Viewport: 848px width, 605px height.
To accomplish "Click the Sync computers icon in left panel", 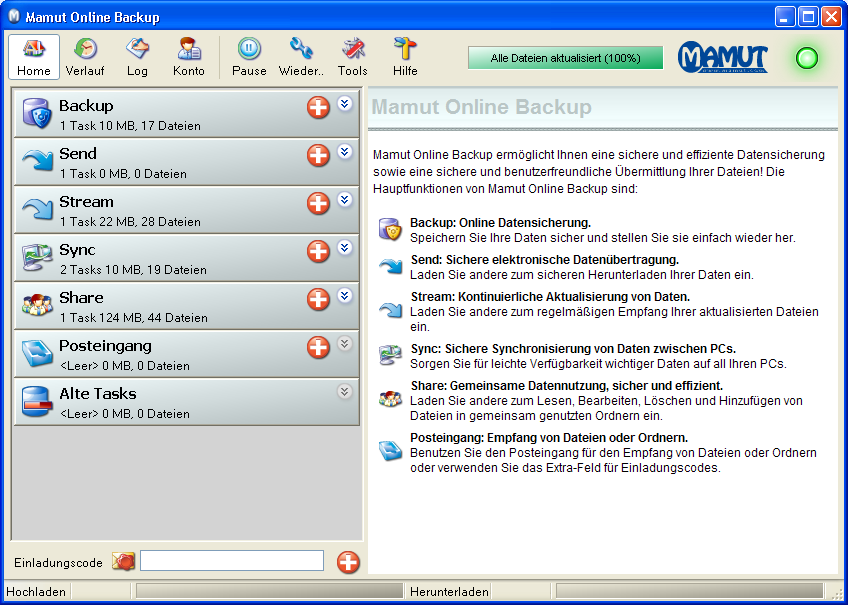I will [37, 257].
